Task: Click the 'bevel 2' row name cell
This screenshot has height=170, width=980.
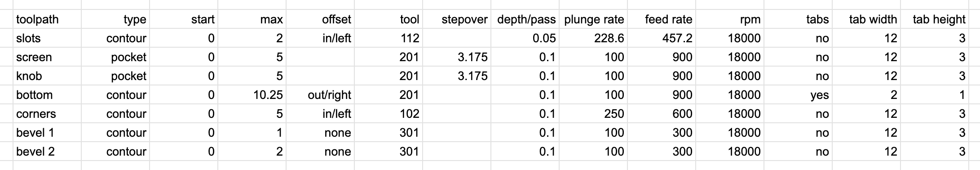Action: pyautogui.click(x=47, y=152)
